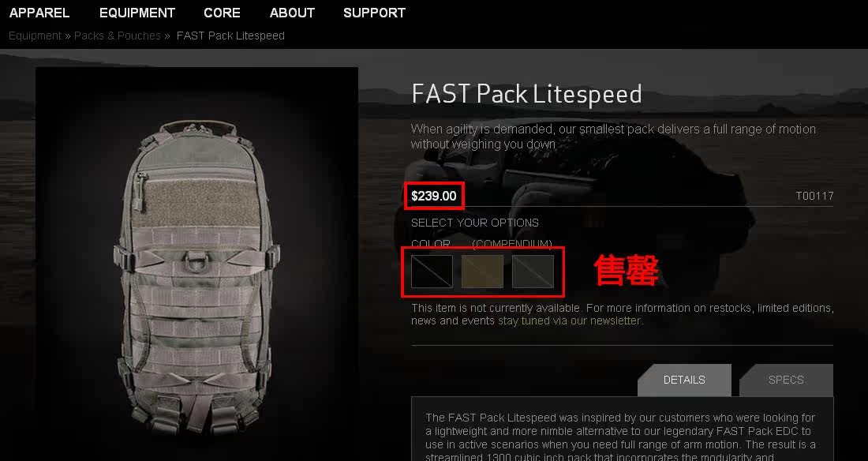
Task: Click the Equipment breadcrumb link
Action: pos(35,36)
